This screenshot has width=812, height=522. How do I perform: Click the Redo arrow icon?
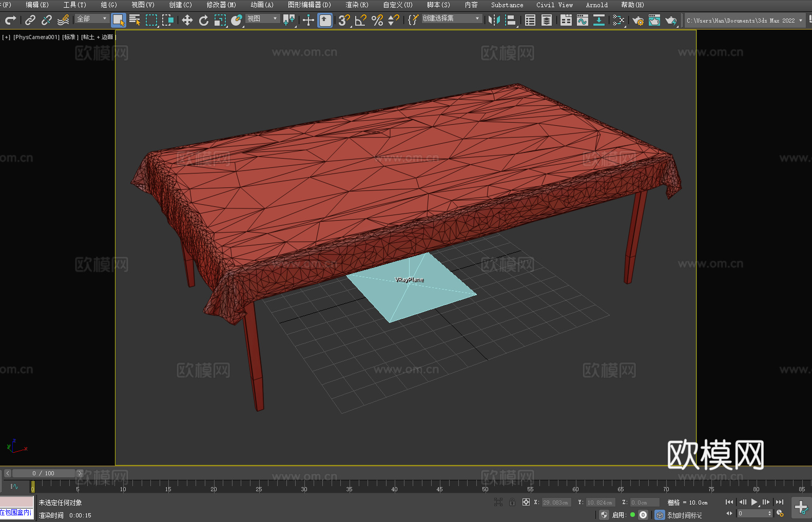pyautogui.click(x=10, y=20)
